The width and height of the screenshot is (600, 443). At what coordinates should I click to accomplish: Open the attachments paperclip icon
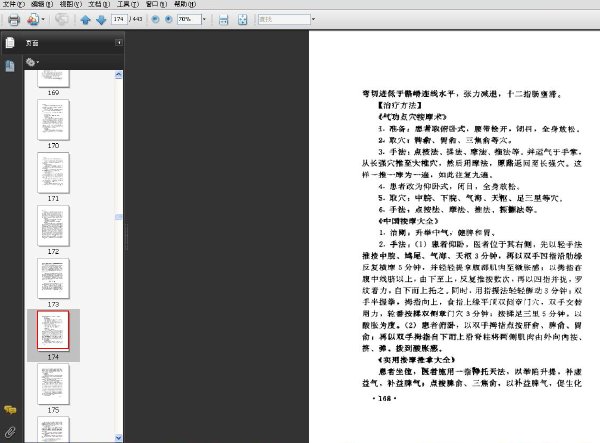pyautogui.click(x=10, y=432)
